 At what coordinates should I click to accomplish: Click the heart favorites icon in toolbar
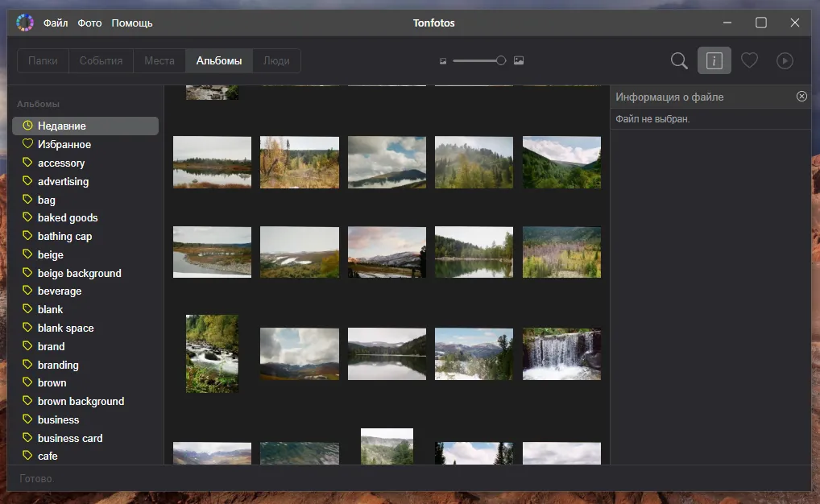tap(749, 60)
